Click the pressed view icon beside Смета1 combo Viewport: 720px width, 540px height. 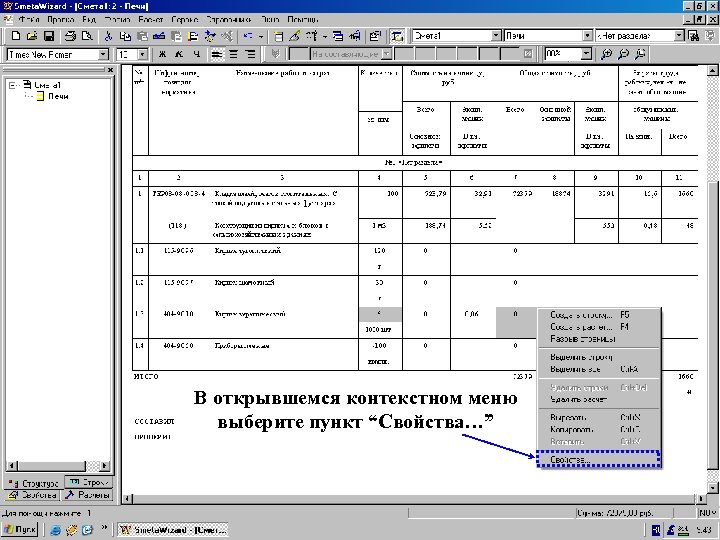click(x=397, y=36)
